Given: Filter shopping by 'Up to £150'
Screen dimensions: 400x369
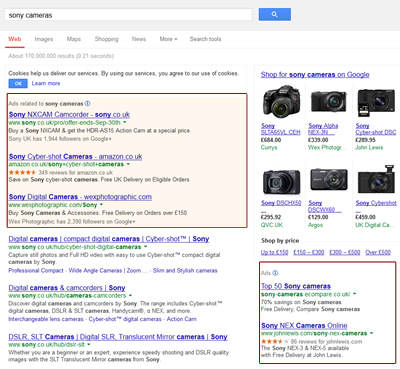Looking at the screenshot, I should click(274, 252).
